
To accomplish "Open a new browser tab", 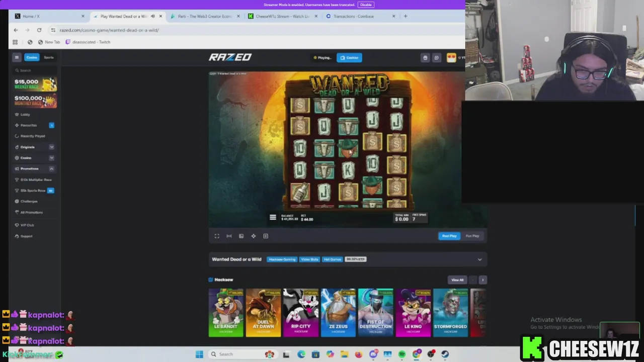I will pyautogui.click(x=406, y=16).
